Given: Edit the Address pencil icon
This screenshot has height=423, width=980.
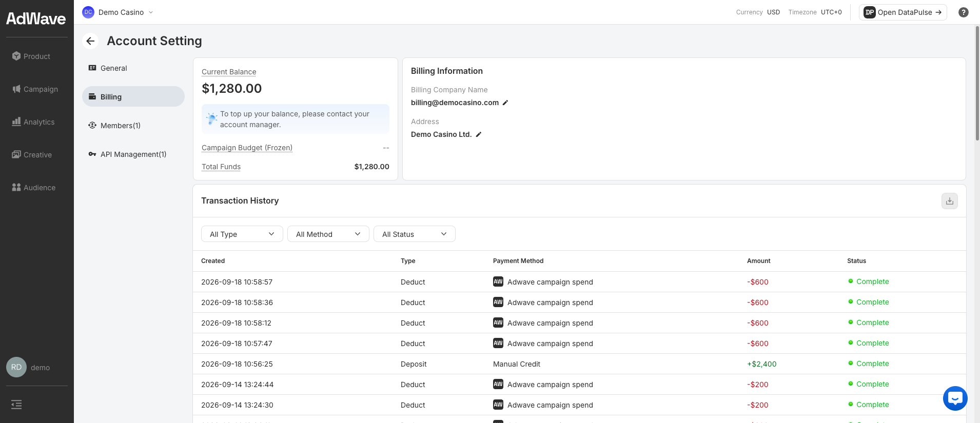Looking at the screenshot, I should click(x=479, y=134).
